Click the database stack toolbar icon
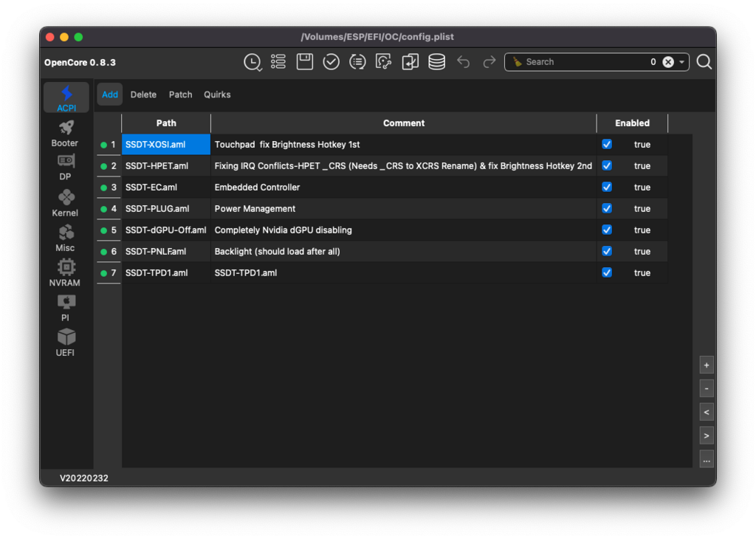This screenshot has width=756, height=539. coord(437,62)
